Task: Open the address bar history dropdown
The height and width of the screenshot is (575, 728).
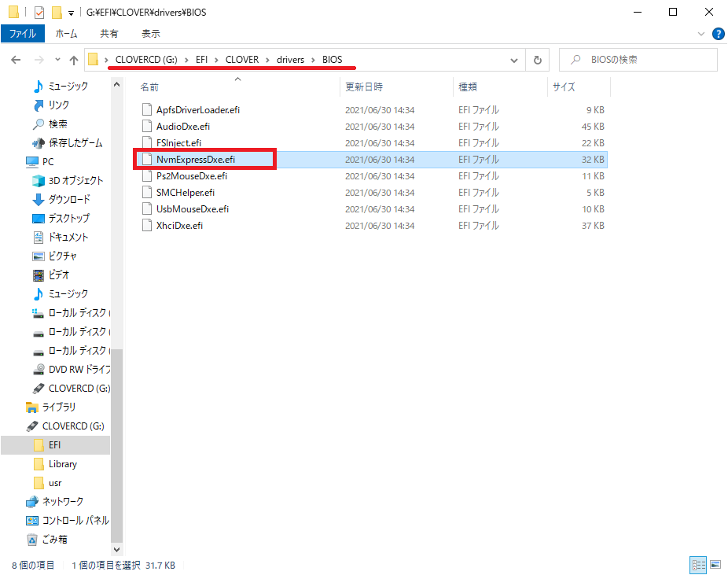Action: (x=513, y=60)
